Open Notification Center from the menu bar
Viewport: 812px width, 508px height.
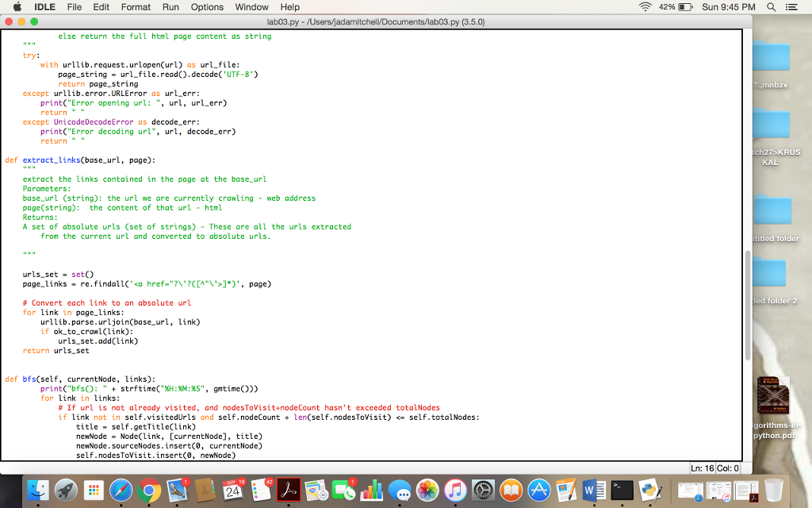click(x=793, y=6)
